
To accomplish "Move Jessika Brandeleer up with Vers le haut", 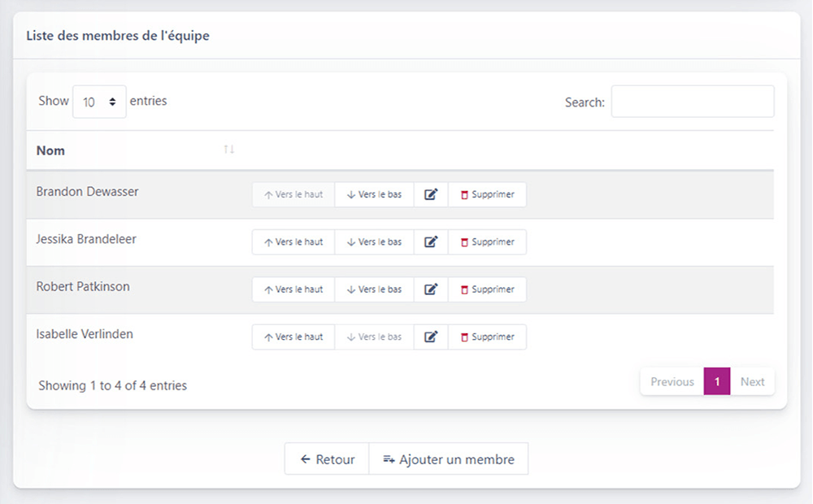I will [x=293, y=241].
